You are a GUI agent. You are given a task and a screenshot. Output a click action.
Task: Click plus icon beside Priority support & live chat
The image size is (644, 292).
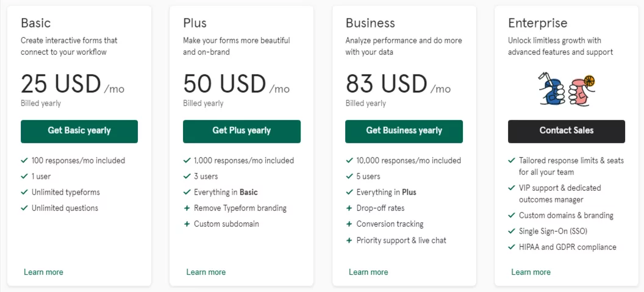349,240
